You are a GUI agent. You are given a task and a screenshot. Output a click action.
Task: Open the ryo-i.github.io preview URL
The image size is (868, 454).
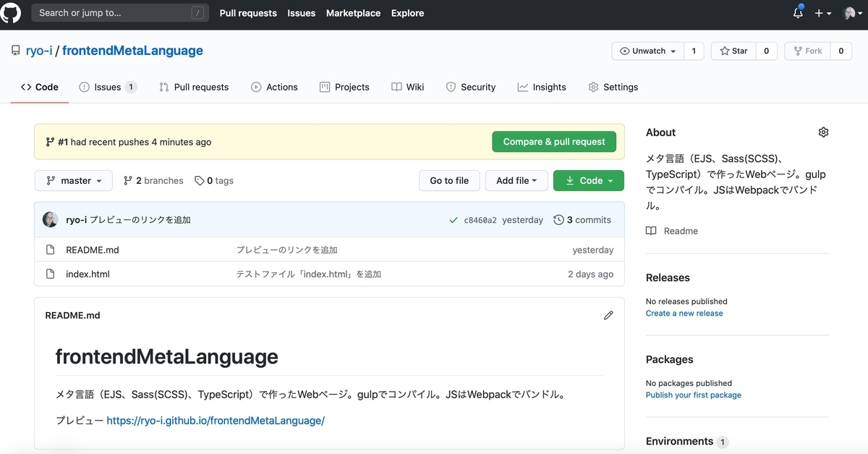pyautogui.click(x=216, y=421)
